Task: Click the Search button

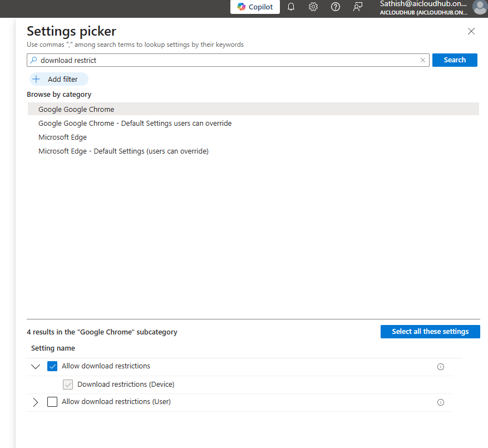Action: pyautogui.click(x=455, y=60)
